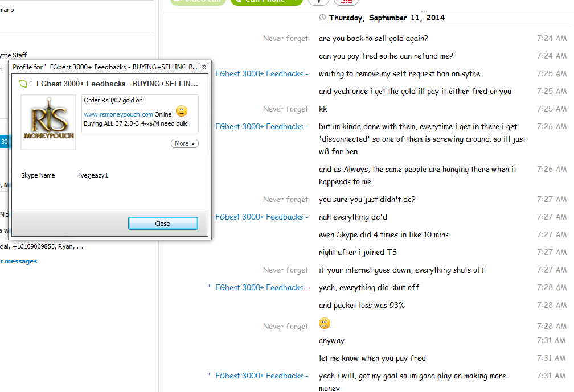Click the profile dialog title-bar X
The image size is (574, 392).
203,67
